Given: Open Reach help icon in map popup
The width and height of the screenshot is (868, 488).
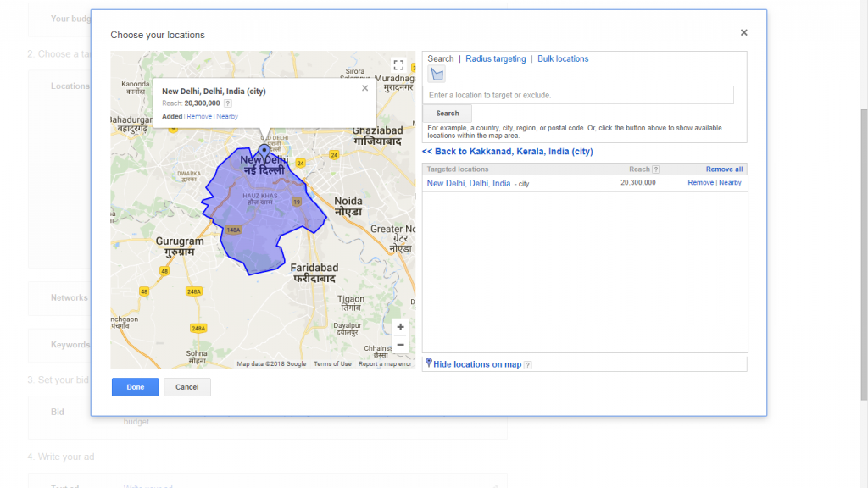Looking at the screenshot, I should (227, 103).
